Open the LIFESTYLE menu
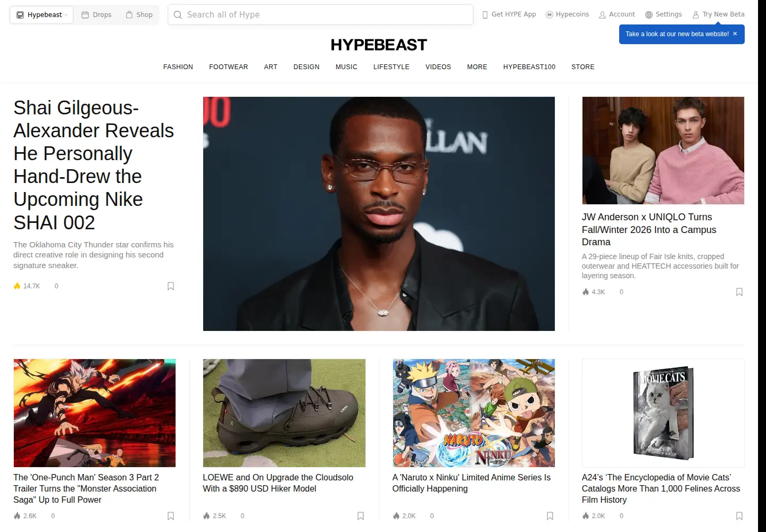Image resolution: width=766 pixels, height=532 pixels. [x=392, y=67]
